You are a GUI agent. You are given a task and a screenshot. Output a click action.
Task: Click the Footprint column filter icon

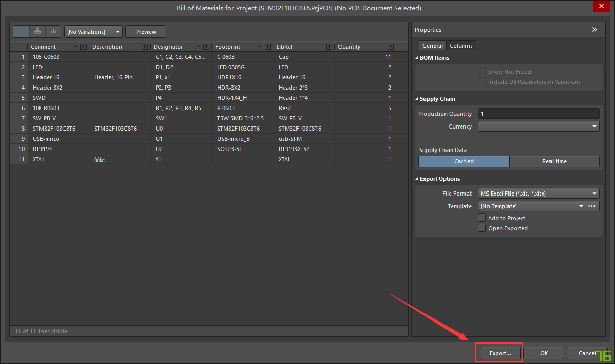pos(268,47)
